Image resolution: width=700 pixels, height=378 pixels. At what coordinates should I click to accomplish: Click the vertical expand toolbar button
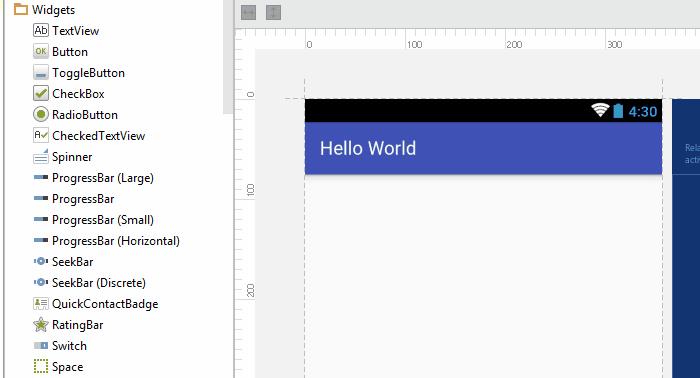click(273, 12)
